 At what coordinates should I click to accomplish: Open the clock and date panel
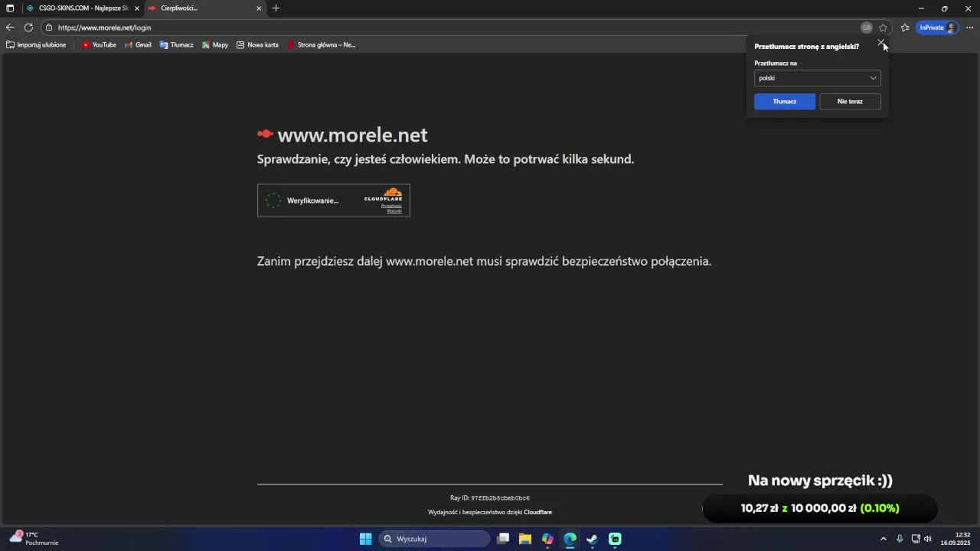coord(957,539)
